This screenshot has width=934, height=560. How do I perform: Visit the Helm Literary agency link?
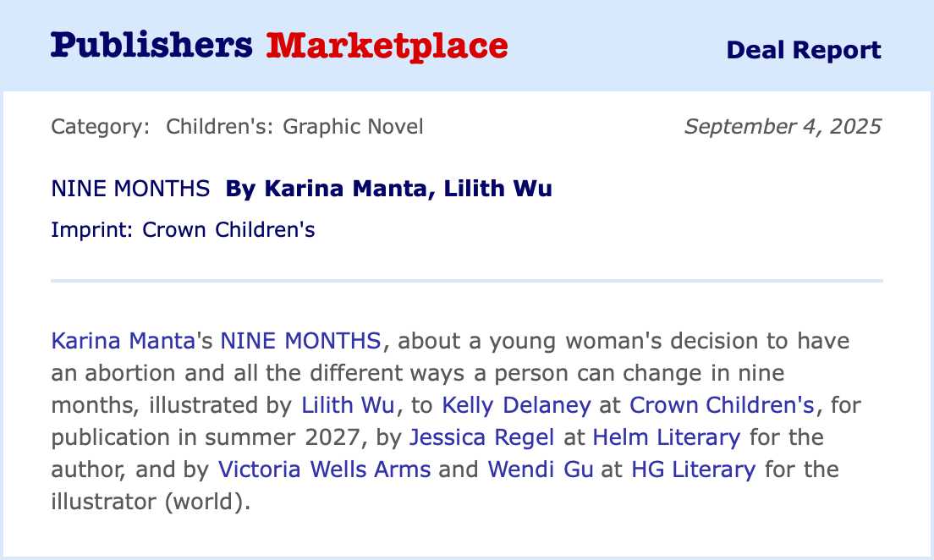[666, 437]
